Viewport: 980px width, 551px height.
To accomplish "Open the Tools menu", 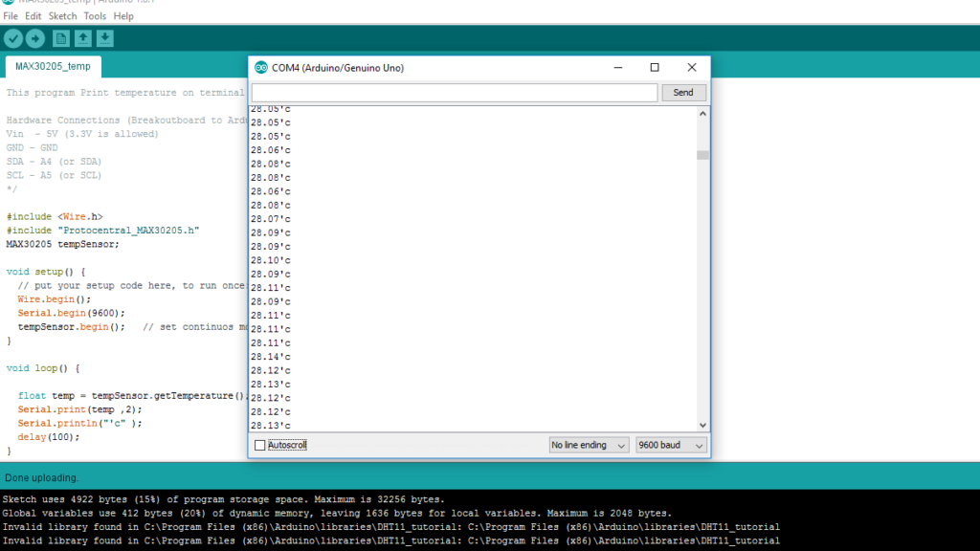I will click(x=95, y=16).
